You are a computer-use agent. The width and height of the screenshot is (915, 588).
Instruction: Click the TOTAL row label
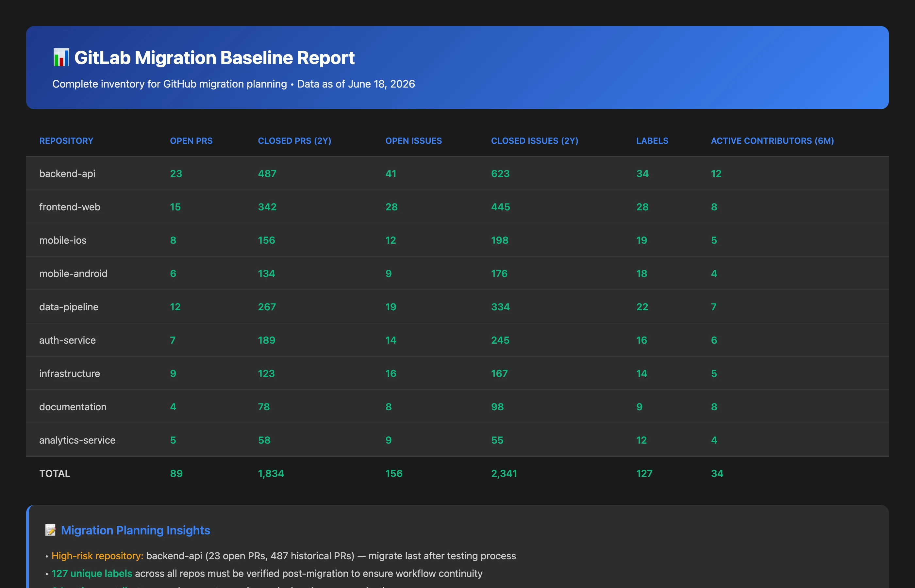pyautogui.click(x=55, y=473)
